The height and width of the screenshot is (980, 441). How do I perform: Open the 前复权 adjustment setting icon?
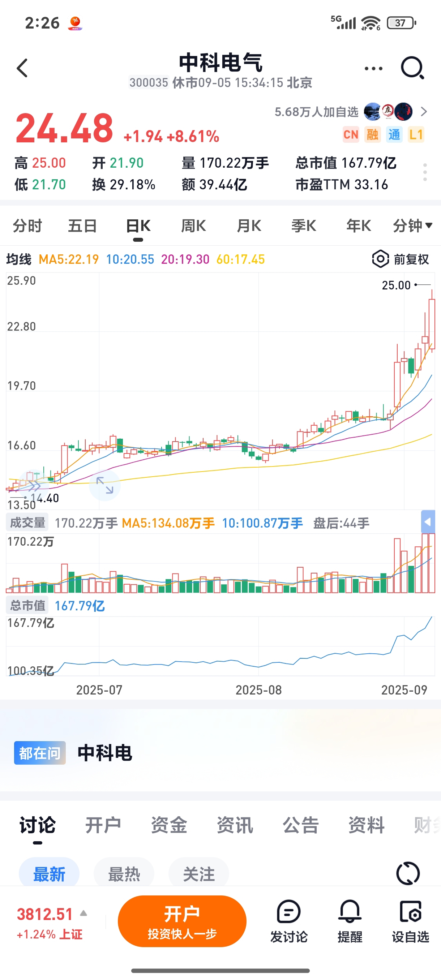coord(380,259)
